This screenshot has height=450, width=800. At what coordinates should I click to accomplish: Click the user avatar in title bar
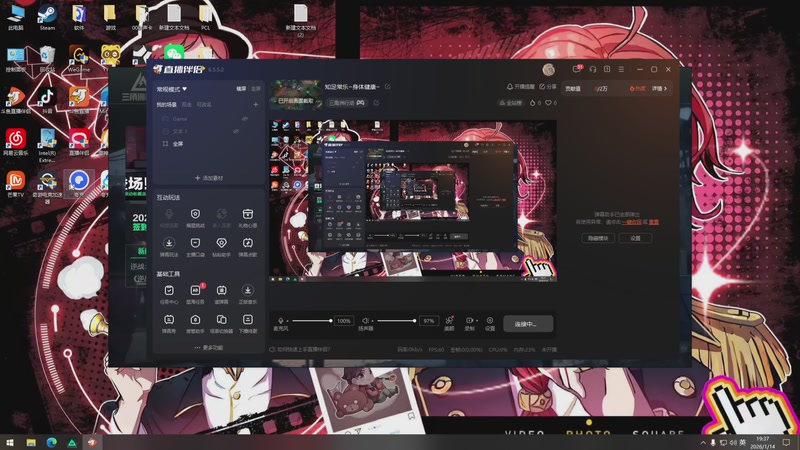tap(548, 69)
